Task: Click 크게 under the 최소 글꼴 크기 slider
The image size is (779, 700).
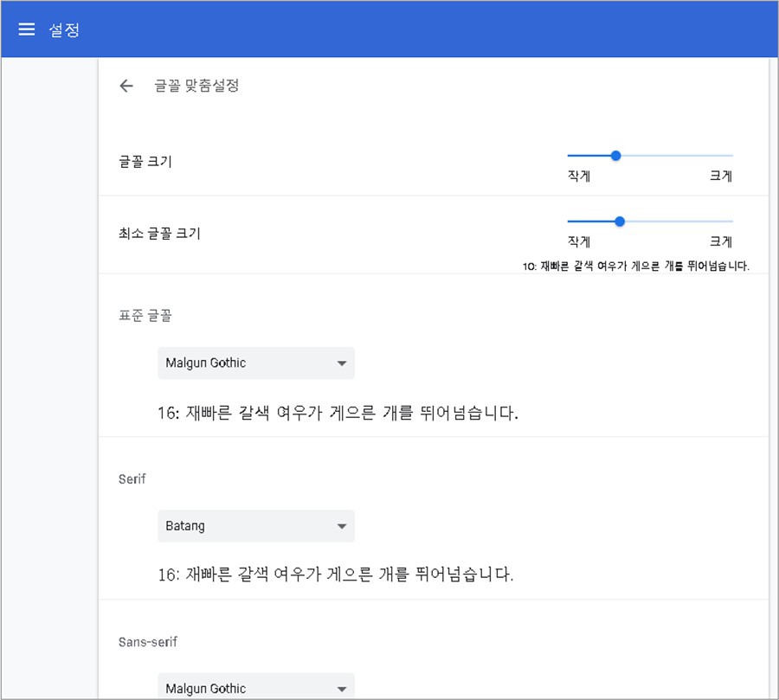Action: pyautogui.click(x=721, y=241)
